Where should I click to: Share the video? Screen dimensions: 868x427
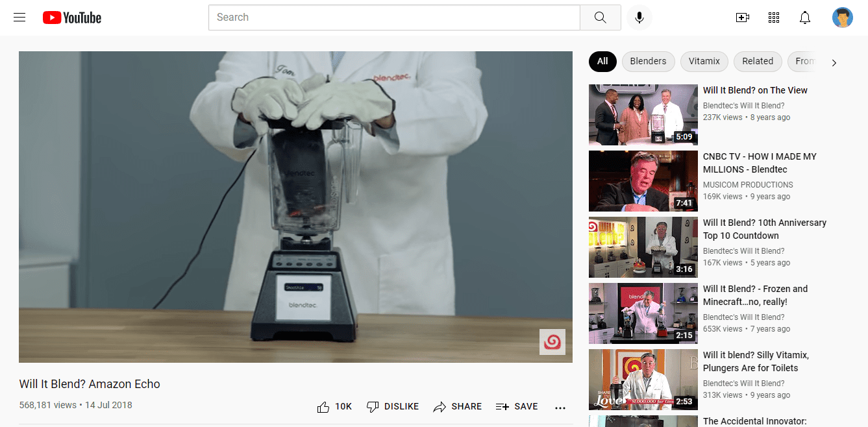point(458,407)
